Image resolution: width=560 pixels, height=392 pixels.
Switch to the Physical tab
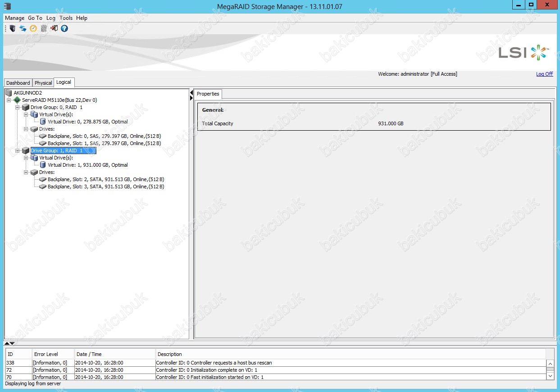43,83
